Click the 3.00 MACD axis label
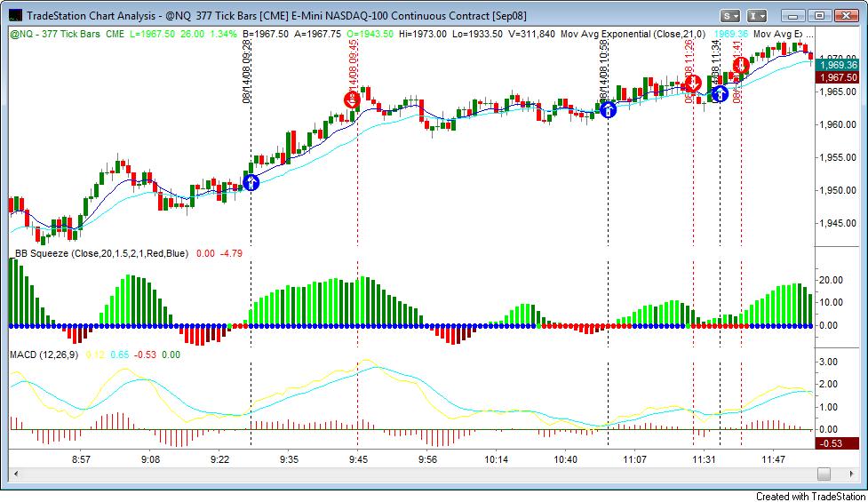The width and height of the screenshot is (868, 502). (x=828, y=362)
